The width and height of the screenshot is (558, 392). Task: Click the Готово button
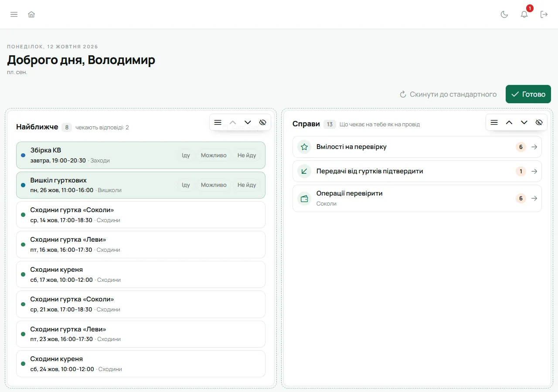528,94
